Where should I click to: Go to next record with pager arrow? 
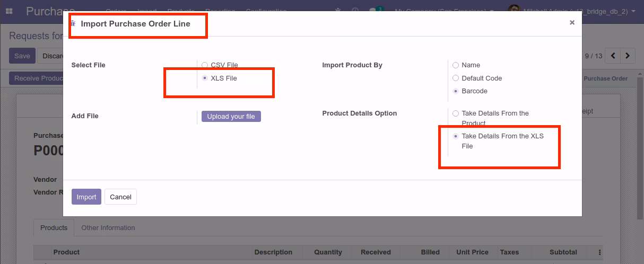point(628,56)
